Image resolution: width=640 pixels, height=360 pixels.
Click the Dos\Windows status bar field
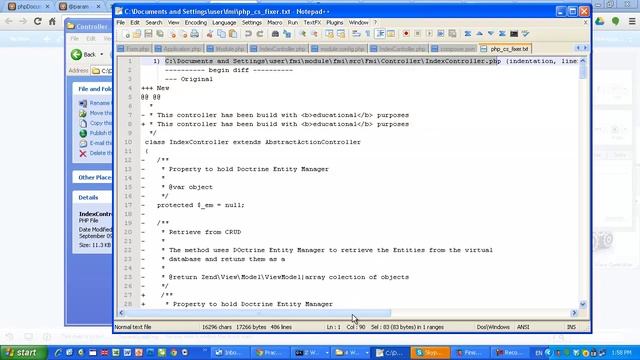493,327
